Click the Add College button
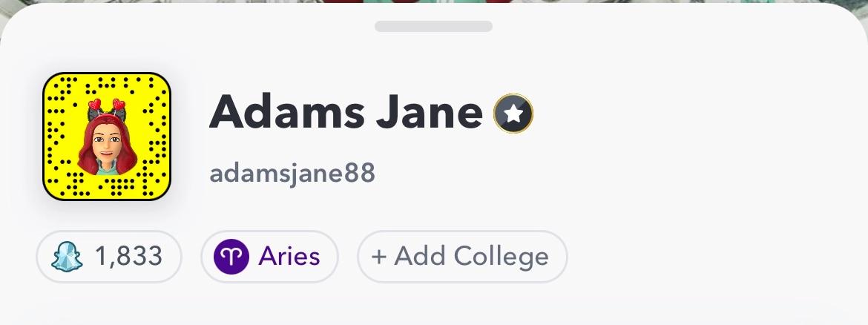Viewport: 868px width, 325px height. point(462,257)
